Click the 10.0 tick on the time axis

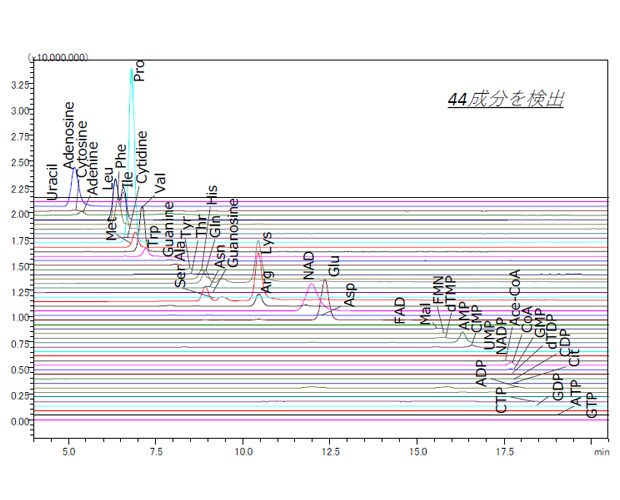(x=243, y=452)
